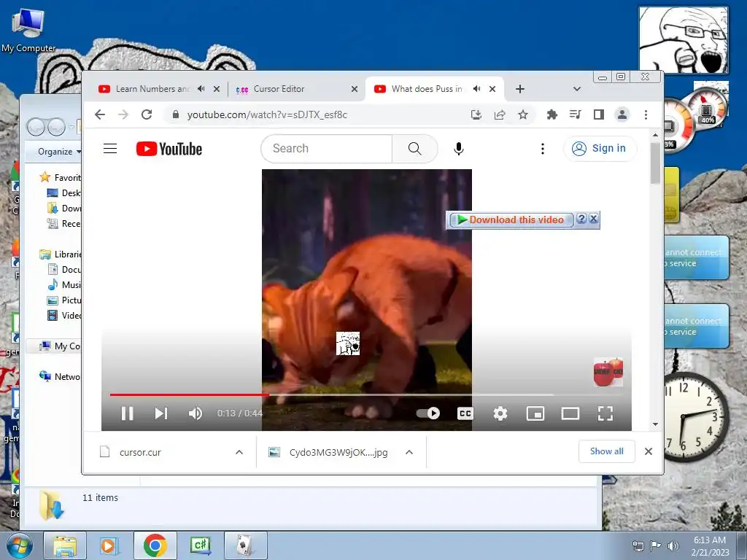
Task: Open a new Chrome tab
Action: 519,89
